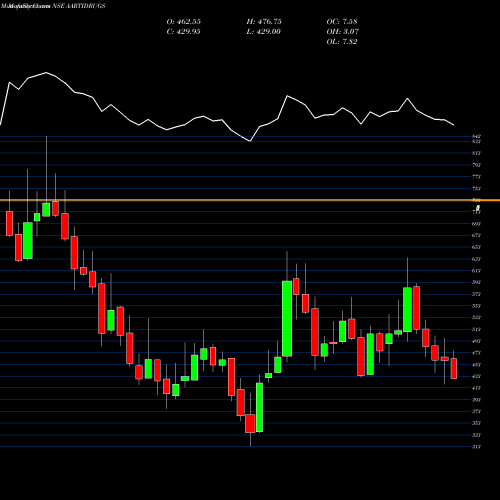Click the candlestick with the highest upper wick

click(x=46, y=209)
